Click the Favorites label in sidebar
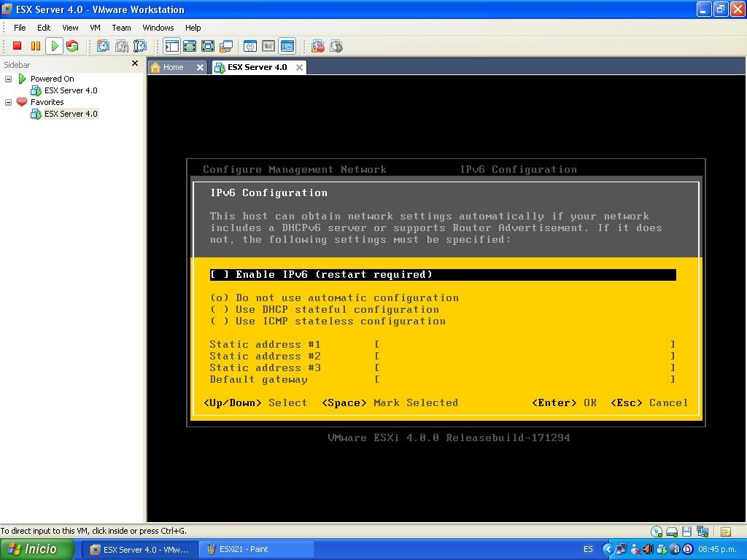This screenshot has height=560, width=747. 47,102
